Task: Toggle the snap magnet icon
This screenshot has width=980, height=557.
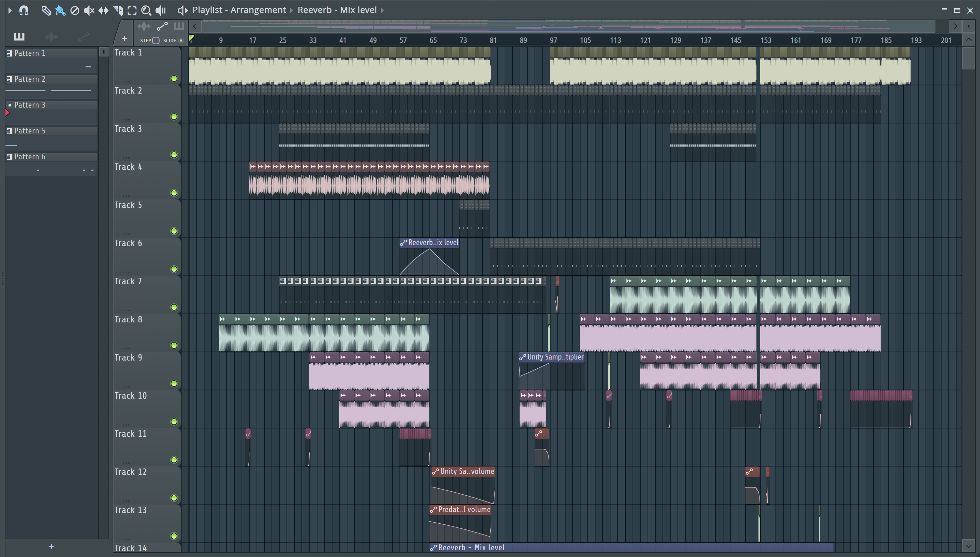Action: coord(24,10)
